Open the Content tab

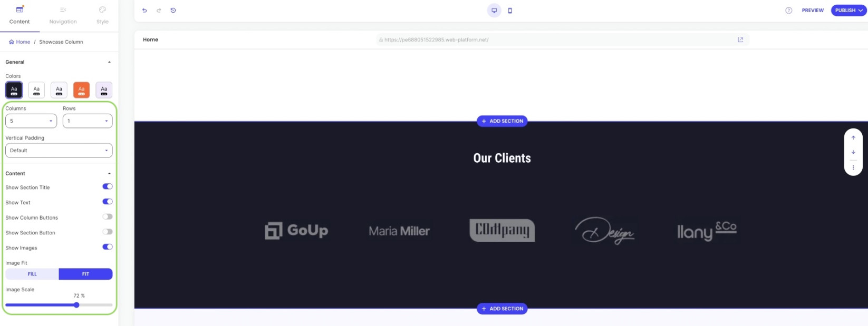(20, 15)
